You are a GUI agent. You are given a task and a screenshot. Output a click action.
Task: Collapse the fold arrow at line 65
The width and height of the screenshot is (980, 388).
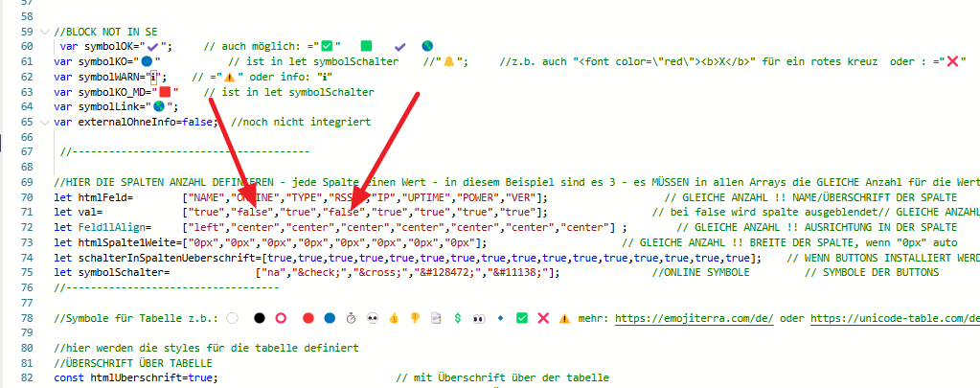43,122
